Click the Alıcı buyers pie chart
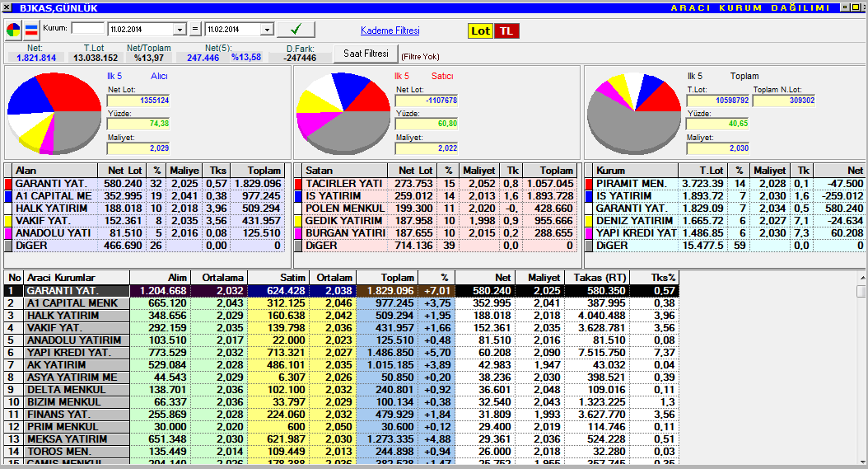Viewport: 868px width, 469px height. 54,113
